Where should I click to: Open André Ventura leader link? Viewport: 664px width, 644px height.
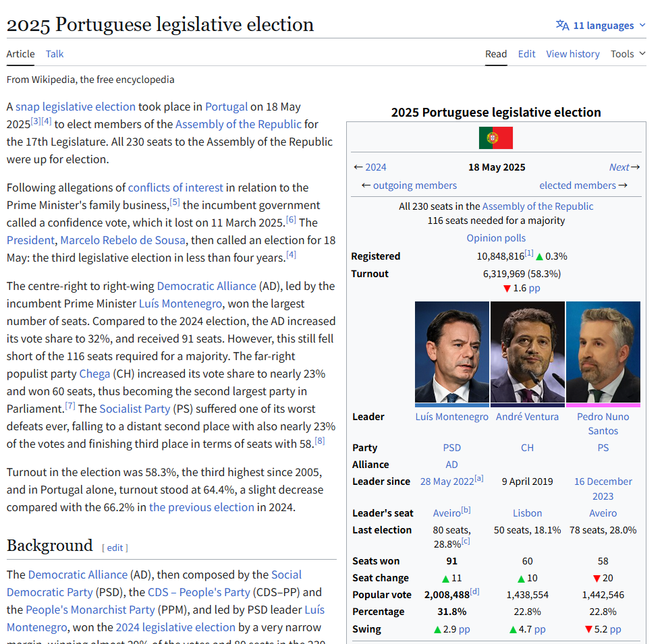click(527, 417)
